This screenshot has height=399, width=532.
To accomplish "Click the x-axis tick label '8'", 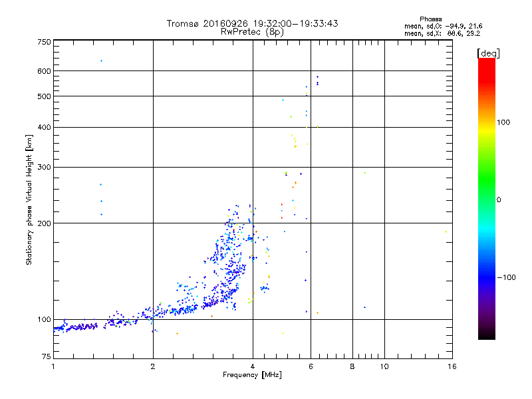I will (352, 366).
